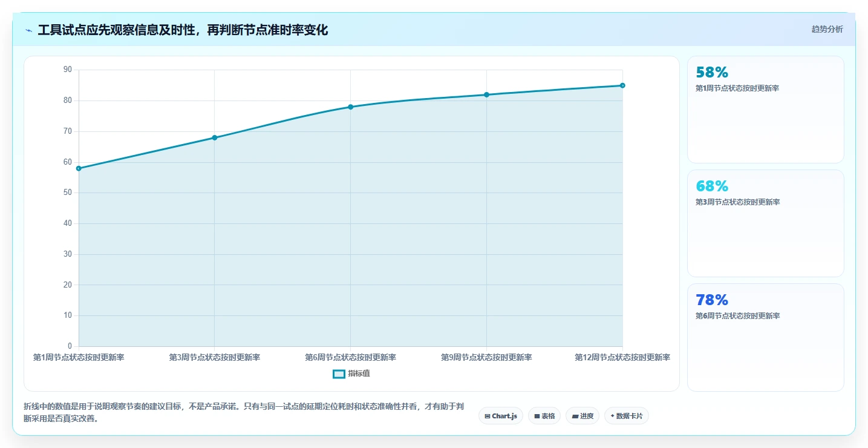Toggle the 指标值 legend swatch

(x=339, y=374)
